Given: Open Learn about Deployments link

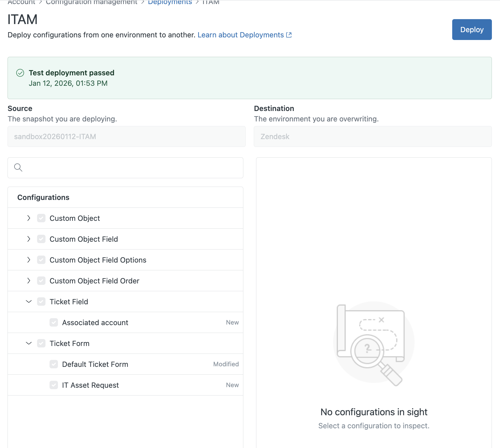Looking at the screenshot, I should [240, 35].
